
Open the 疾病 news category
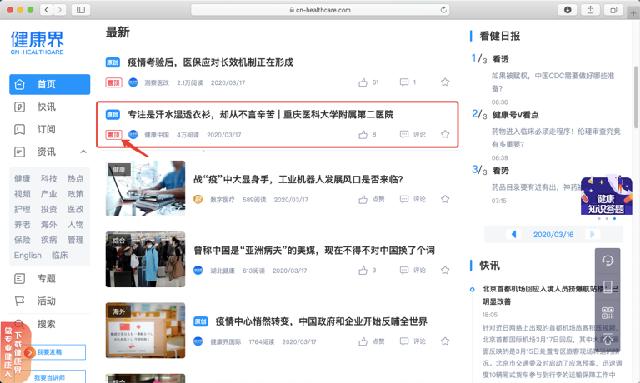click(x=49, y=240)
